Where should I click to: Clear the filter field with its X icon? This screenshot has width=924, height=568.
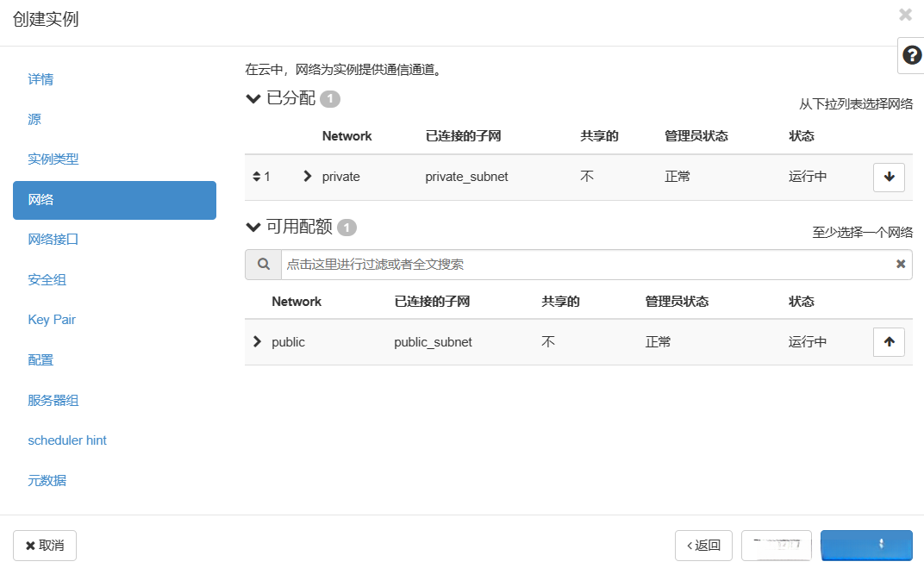(x=901, y=264)
